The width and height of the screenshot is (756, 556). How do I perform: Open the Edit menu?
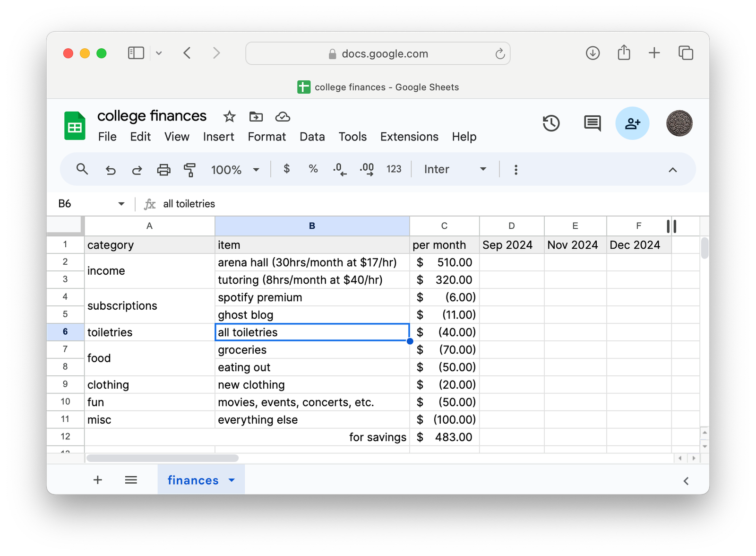tap(140, 137)
